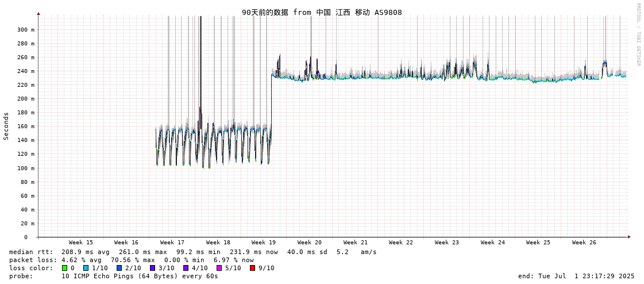Click the 160 m y-axis label
Screen dimensions: 644x284
point(26,126)
